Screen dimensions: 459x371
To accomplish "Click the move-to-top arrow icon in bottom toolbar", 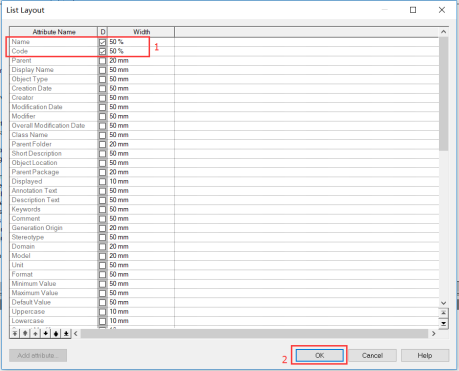I will (x=15, y=333).
